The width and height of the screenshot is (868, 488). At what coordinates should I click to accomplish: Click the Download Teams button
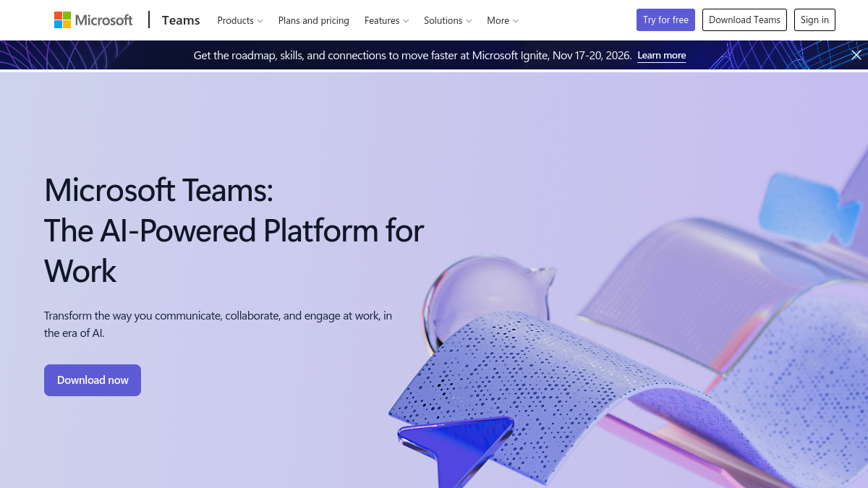[744, 20]
